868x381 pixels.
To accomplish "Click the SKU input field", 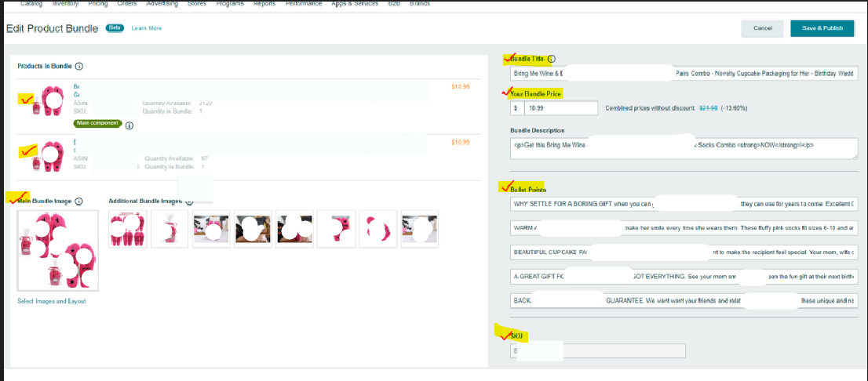I will (598, 350).
